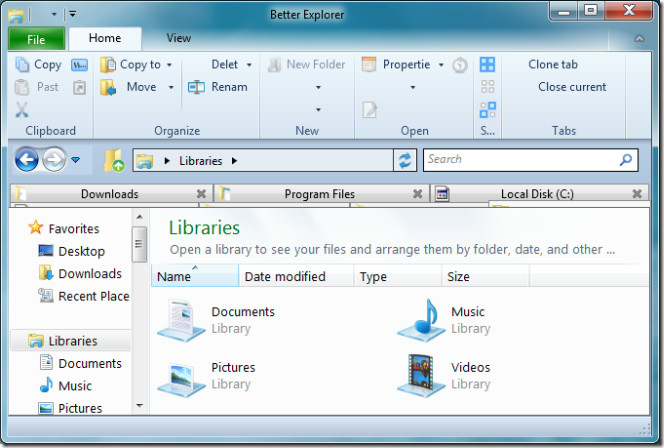Refresh the current folder view
The image size is (664, 448).
pos(405,160)
